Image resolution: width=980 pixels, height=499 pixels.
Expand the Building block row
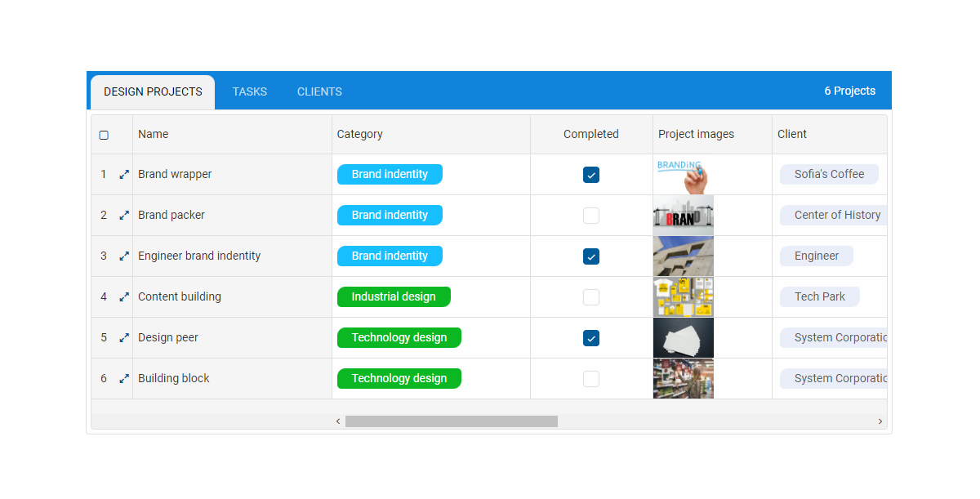(124, 378)
